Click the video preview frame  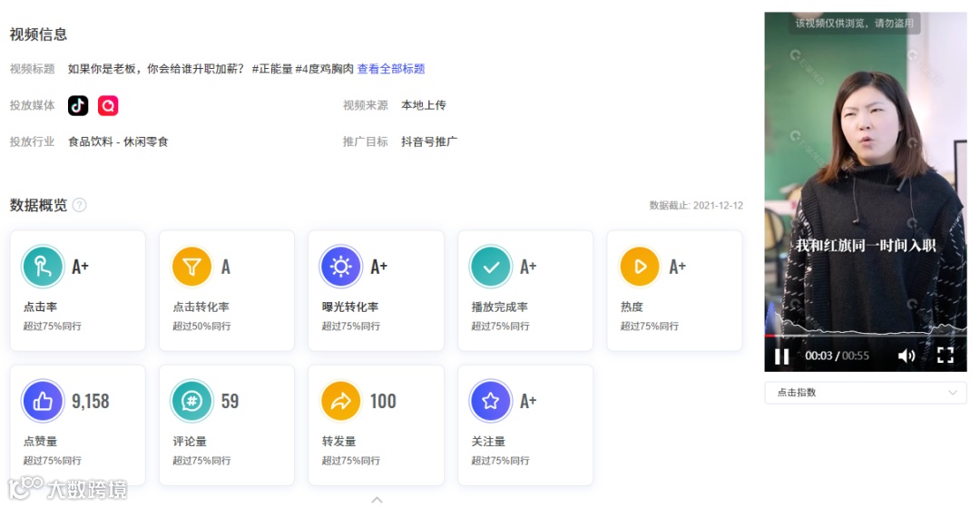point(866,191)
